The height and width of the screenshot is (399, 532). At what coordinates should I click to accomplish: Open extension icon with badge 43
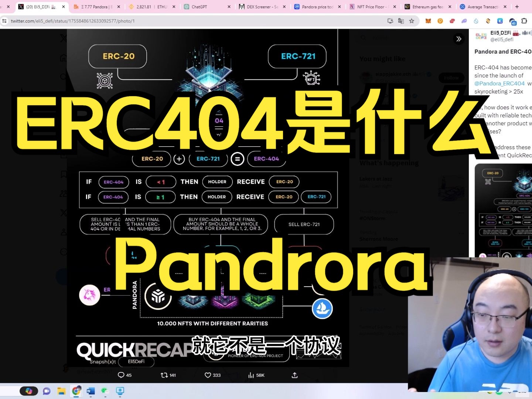(x=512, y=21)
